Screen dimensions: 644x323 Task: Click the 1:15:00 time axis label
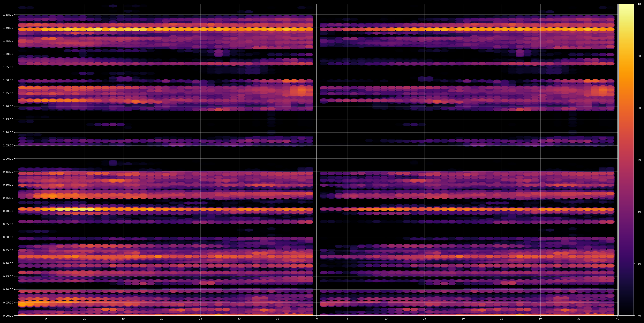pos(8,119)
